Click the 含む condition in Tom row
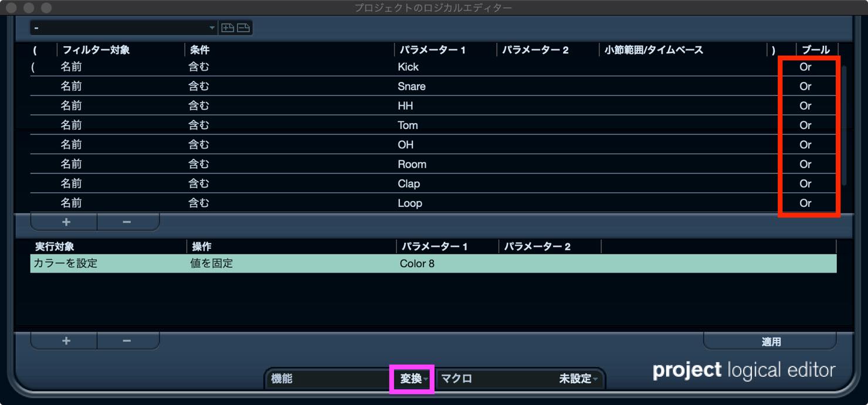868x405 pixels. coord(199,125)
